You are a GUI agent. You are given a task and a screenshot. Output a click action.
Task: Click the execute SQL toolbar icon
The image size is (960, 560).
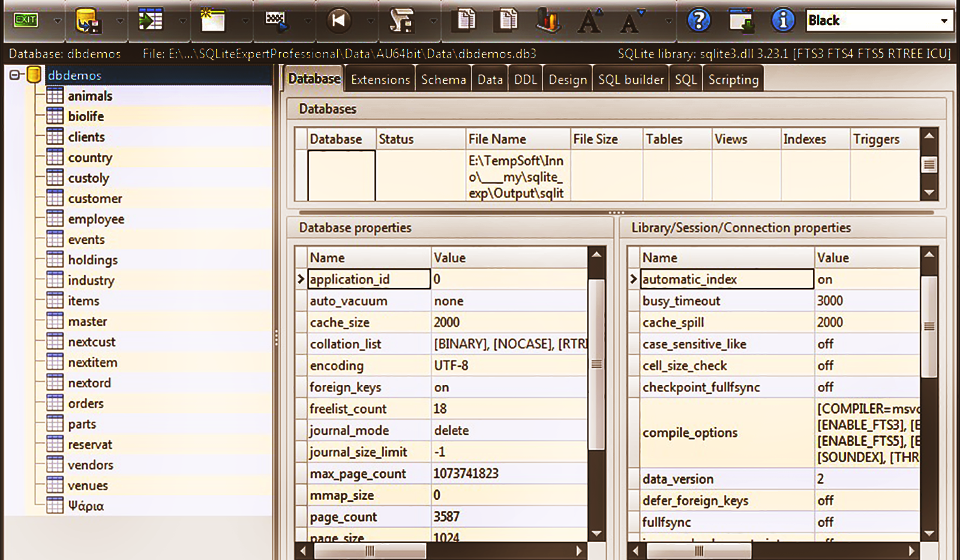point(276,20)
